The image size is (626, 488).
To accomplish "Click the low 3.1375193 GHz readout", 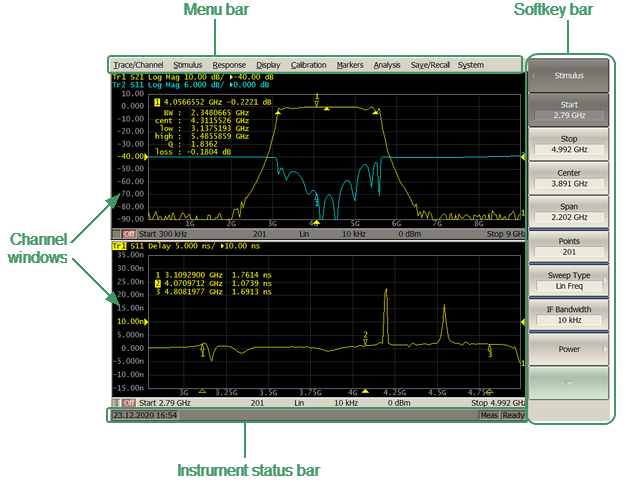I will [x=204, y=129].
